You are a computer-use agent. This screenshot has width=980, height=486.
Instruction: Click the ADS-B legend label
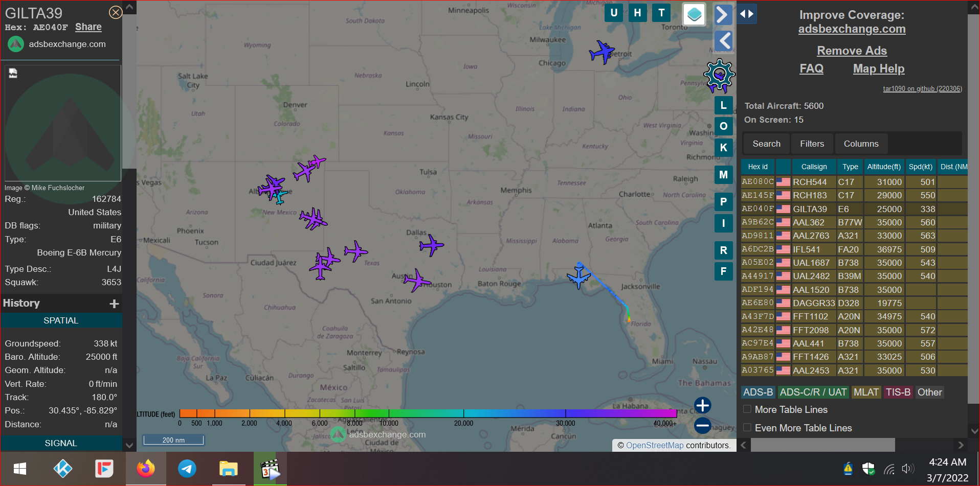758,392
